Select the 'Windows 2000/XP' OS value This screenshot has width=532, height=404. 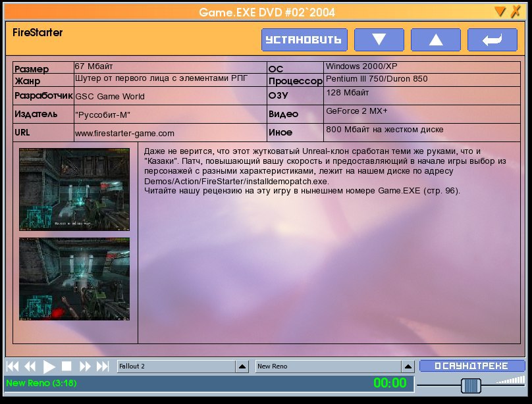click(361, 66)
